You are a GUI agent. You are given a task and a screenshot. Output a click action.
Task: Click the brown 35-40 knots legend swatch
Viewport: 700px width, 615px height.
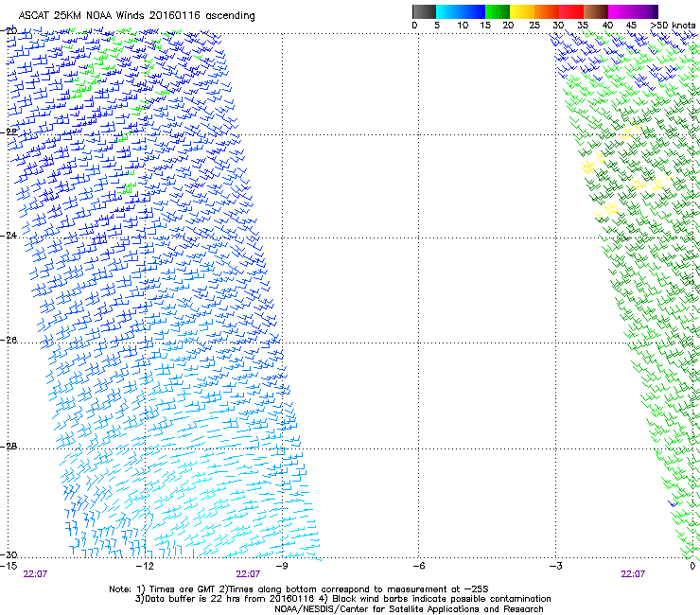coord(596,11)
